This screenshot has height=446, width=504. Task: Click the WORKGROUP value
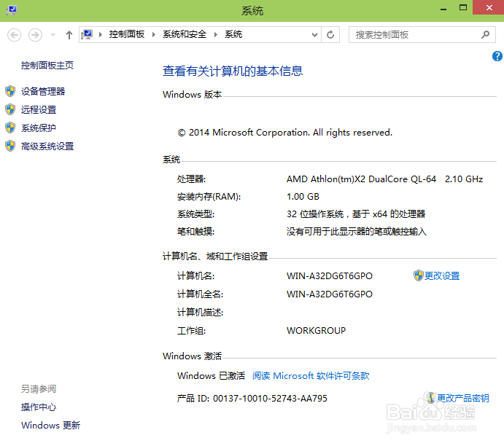coord(317,330)
